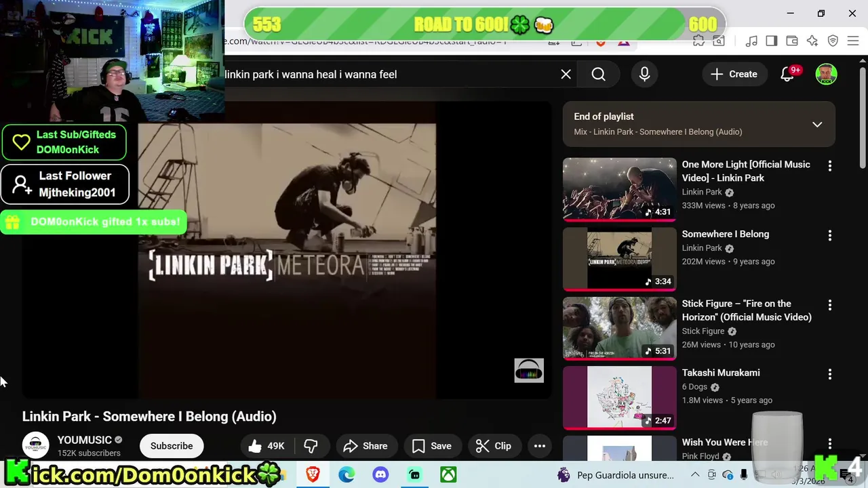The height and width of the screenshot is (488, 868).
Task: Clear the YouTube search box text
Action: pos(566,75)
